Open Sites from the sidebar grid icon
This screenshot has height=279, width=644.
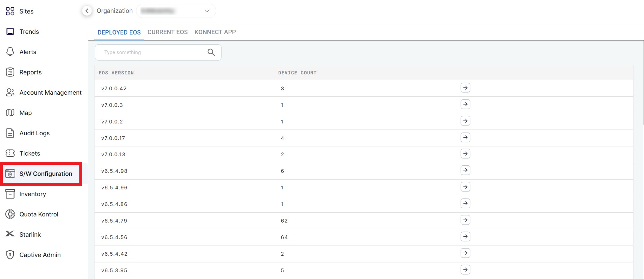pos(10,11)
